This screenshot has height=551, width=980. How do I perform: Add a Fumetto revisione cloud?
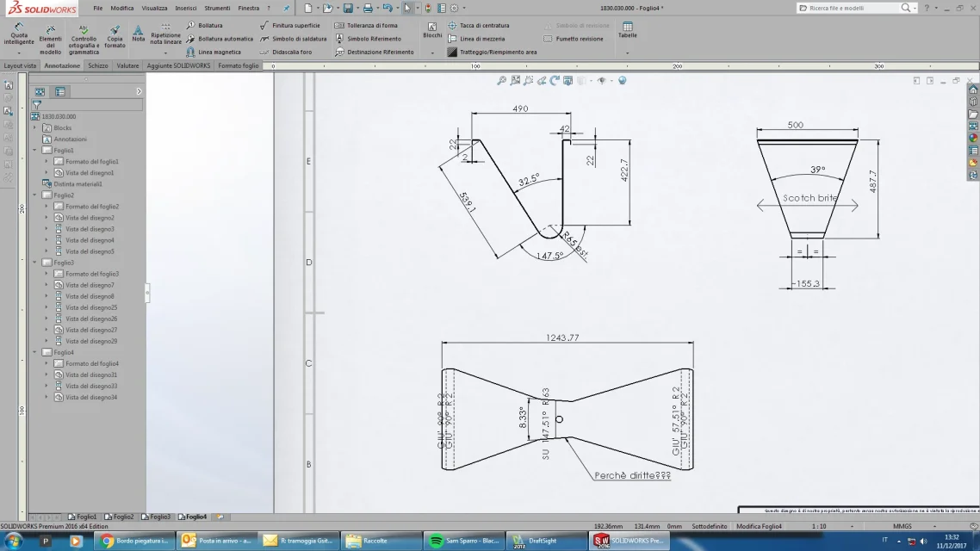[x=574, y=39]
